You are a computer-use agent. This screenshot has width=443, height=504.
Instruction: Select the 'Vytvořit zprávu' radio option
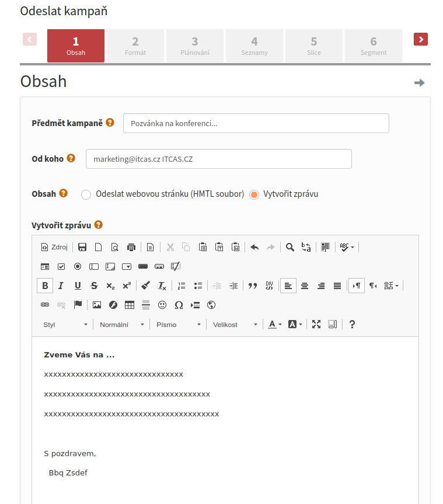pyautogui.click(x=254, y=194)
